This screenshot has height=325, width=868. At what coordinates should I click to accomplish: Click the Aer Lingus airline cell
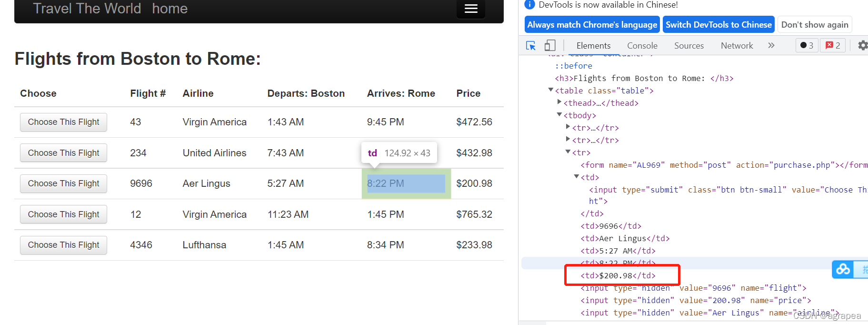tap(206, 183)
